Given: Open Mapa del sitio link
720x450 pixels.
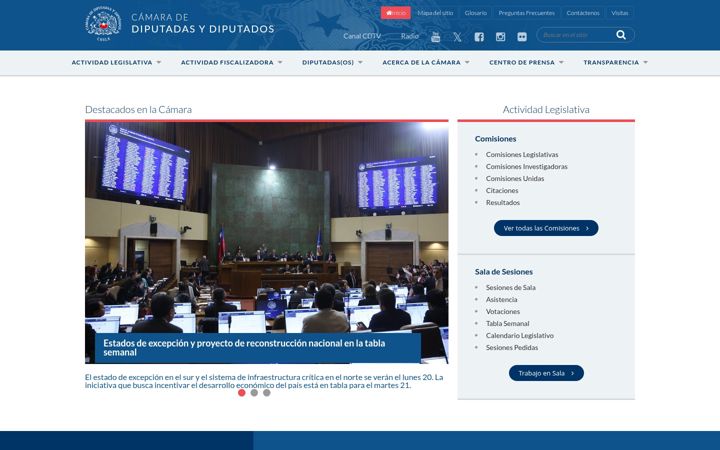Looking at the screenshot, I should [435, 13].
